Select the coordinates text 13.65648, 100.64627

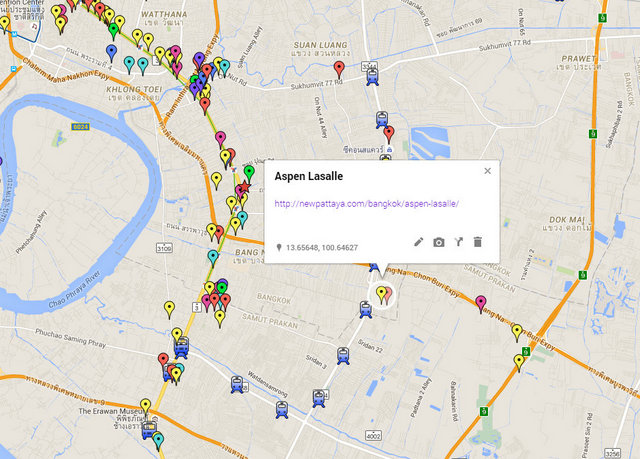[x=322, y=248]
